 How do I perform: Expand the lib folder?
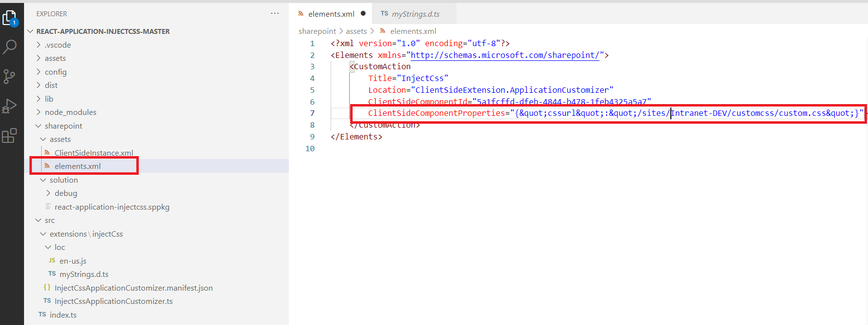[x=49, y=99]
